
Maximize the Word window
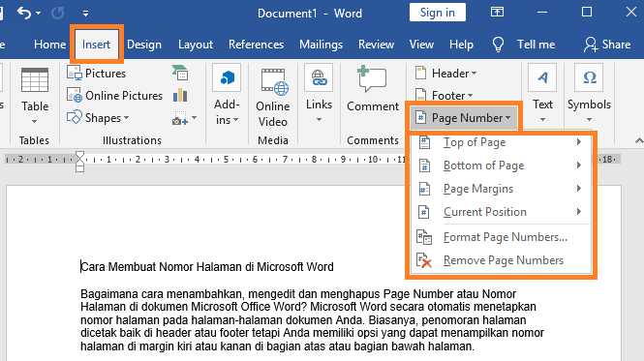click(x=587, y=12)
